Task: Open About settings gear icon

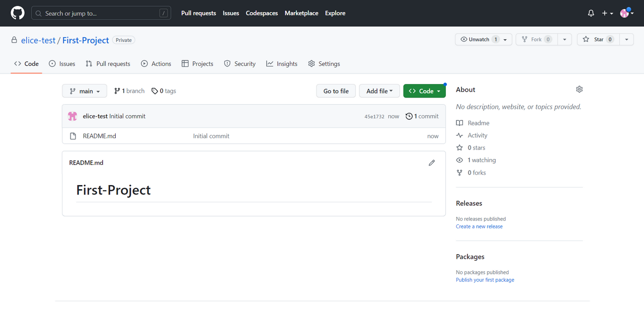Action: point(579,89)
